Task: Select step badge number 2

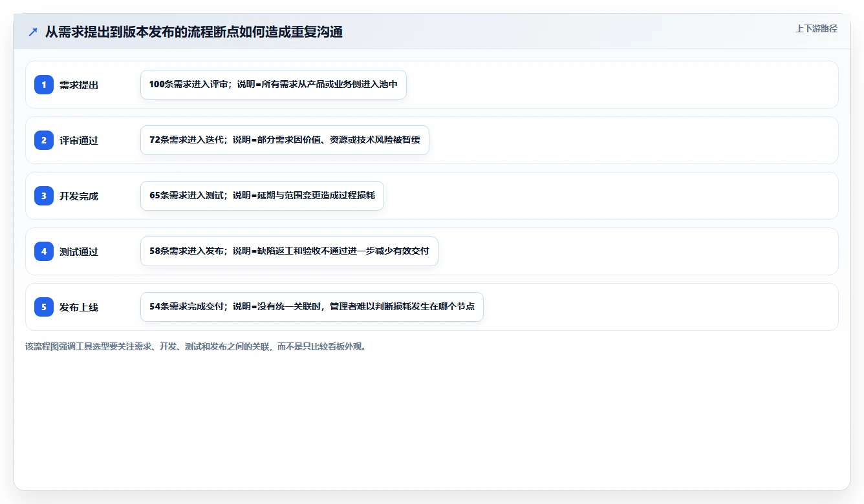Action: pyautogui.click(x=44, y=140)
